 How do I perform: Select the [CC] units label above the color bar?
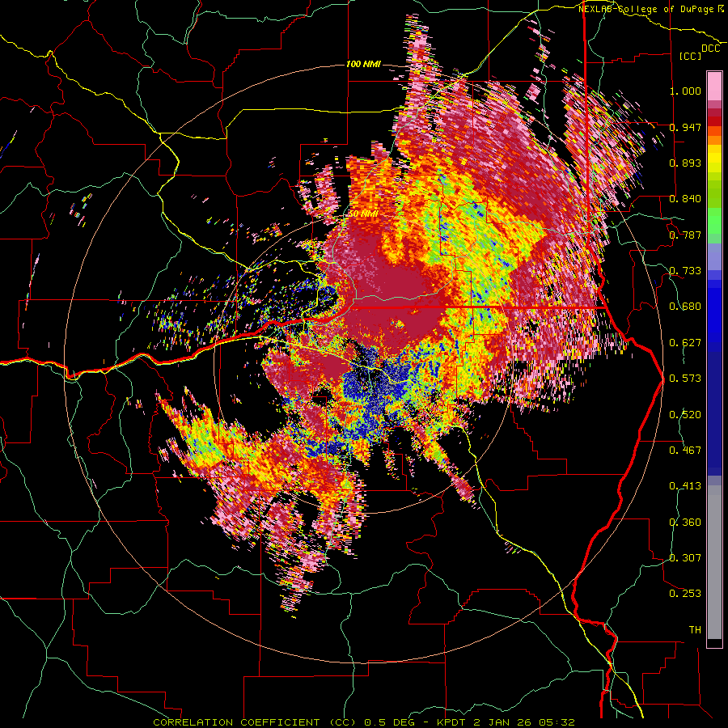click(690, 56)
